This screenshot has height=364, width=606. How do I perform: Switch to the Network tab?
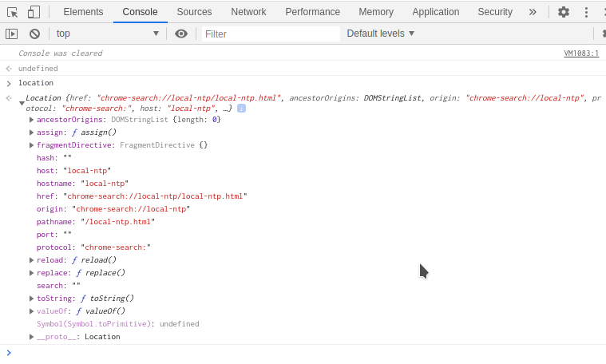tap(248, 12)
